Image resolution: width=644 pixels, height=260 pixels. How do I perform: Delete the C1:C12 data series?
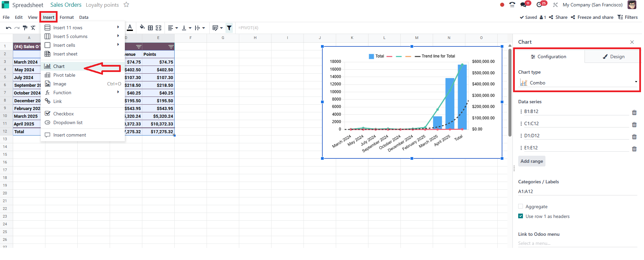[x=634, y=124]
